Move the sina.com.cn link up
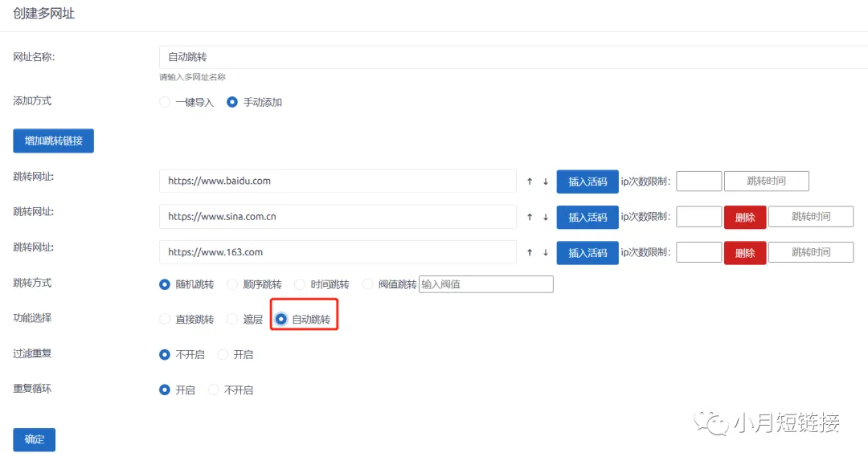Viewport: 868px width, 461px height. point(530,217)
